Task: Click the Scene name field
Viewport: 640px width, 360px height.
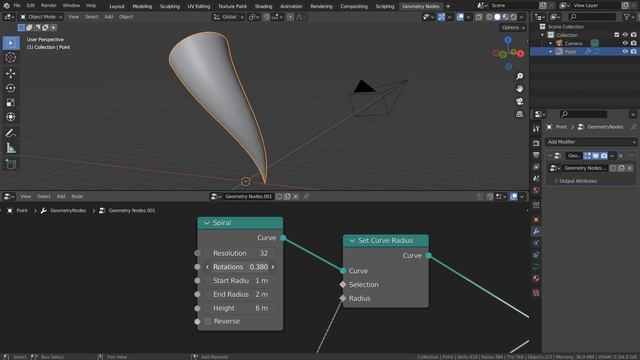Action: point(514,6)
